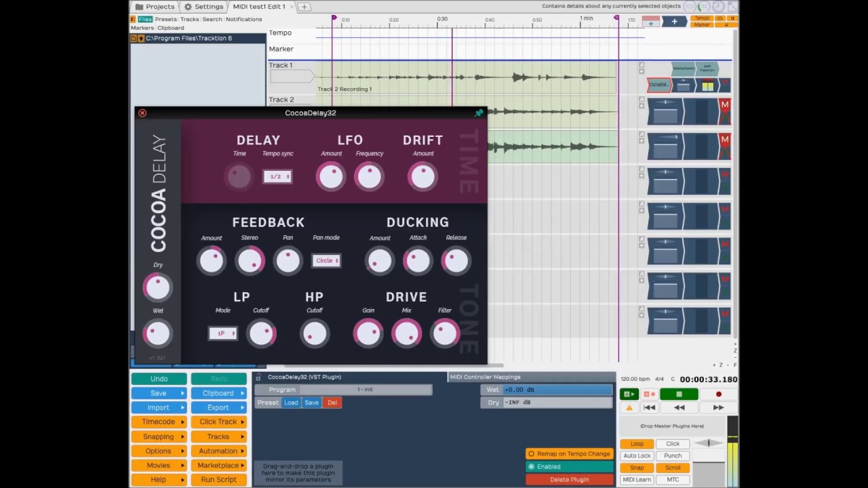Screen dimensions: 868x488
Task: Click the 00:00:33.180 timecode display
Action: click(709, 380)
